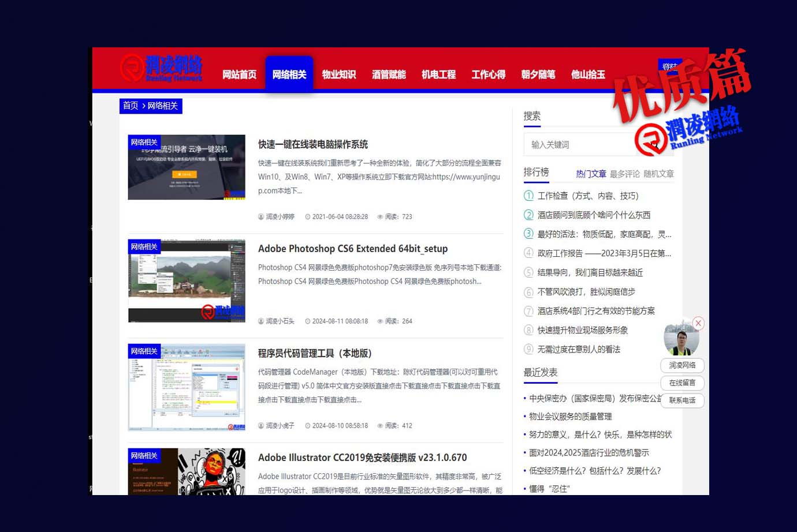Open ranked article 工作检查（方式、内容、技巧）
This screenshot has height=532, width=797.
588,196
